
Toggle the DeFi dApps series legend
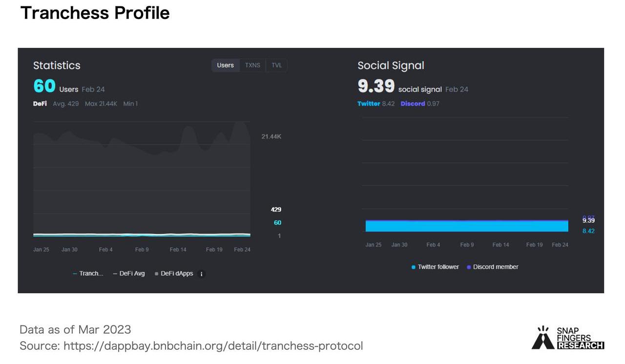(x=174, y=274)
